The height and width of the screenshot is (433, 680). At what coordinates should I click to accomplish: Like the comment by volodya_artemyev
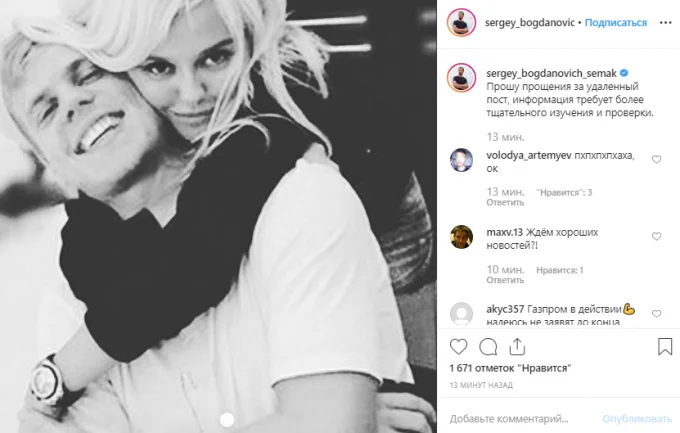tap(657, 159)
